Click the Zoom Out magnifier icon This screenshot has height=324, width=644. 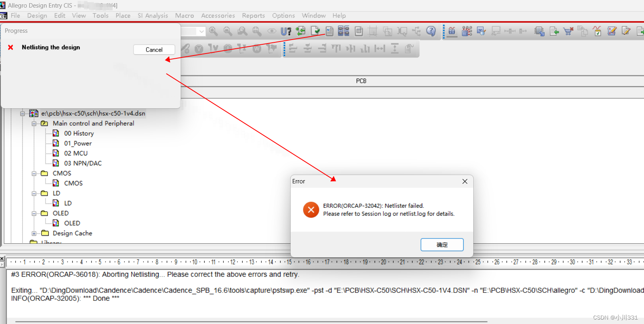click(227, 31)
